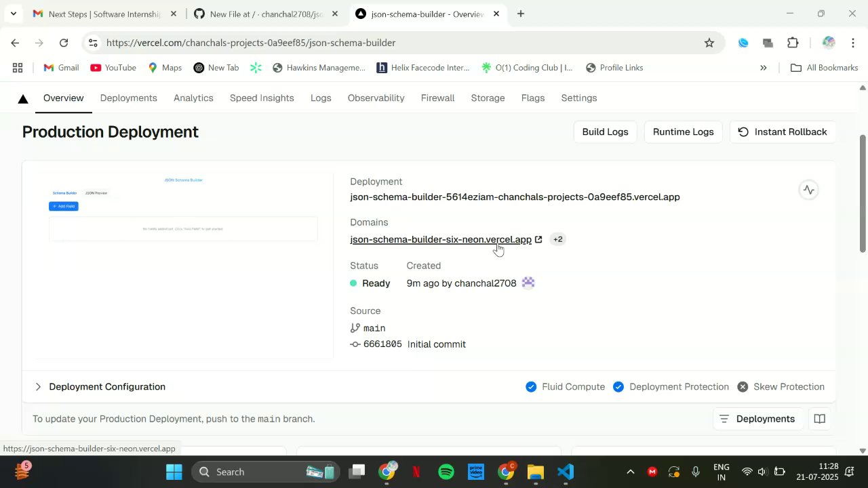The image size is (868, 488).
Task: Open Windows Start menu
Action: 174,472
